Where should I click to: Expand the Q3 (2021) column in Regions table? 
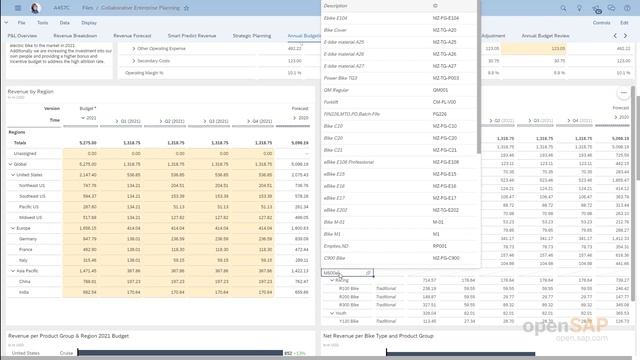(205, 121)
